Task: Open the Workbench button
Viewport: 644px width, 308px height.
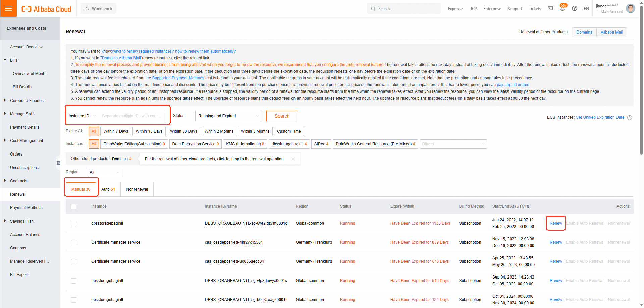Action: 99,9
